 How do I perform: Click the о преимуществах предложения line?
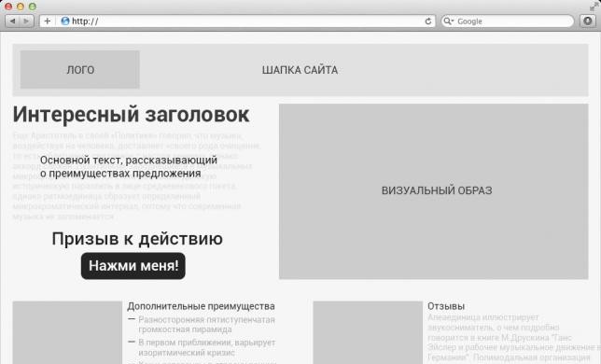click(120, 174)
